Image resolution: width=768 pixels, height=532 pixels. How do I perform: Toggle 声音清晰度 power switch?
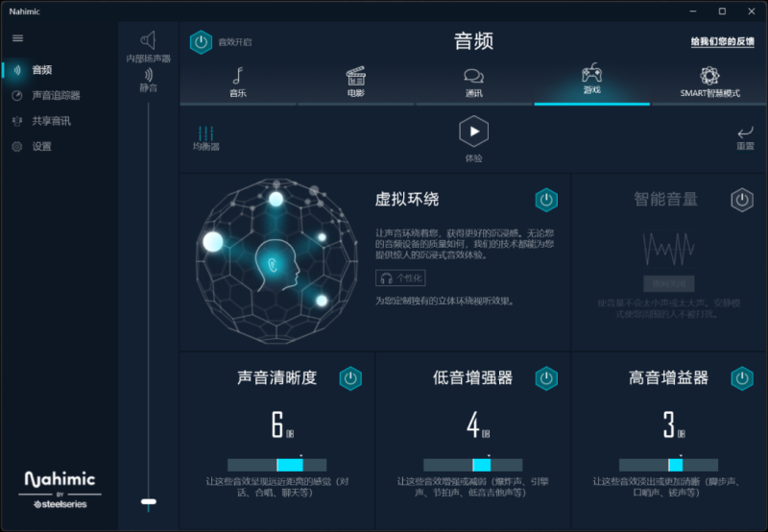pyautogui.click(x=350, y=378)
